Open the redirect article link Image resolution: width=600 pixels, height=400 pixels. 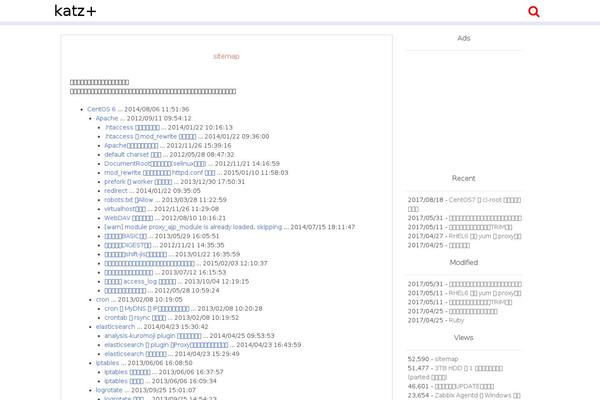(x=116, y=191)
